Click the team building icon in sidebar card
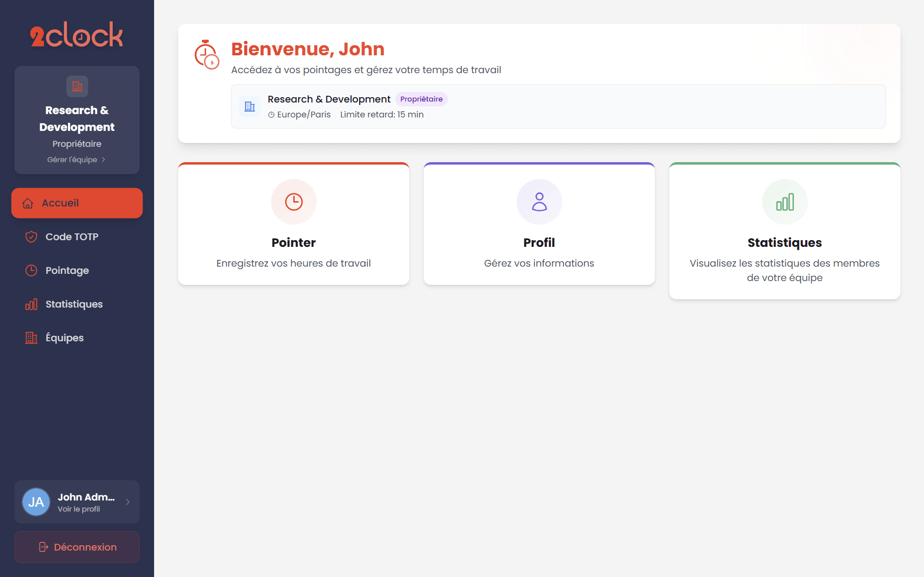 click(x=77, y=87)
